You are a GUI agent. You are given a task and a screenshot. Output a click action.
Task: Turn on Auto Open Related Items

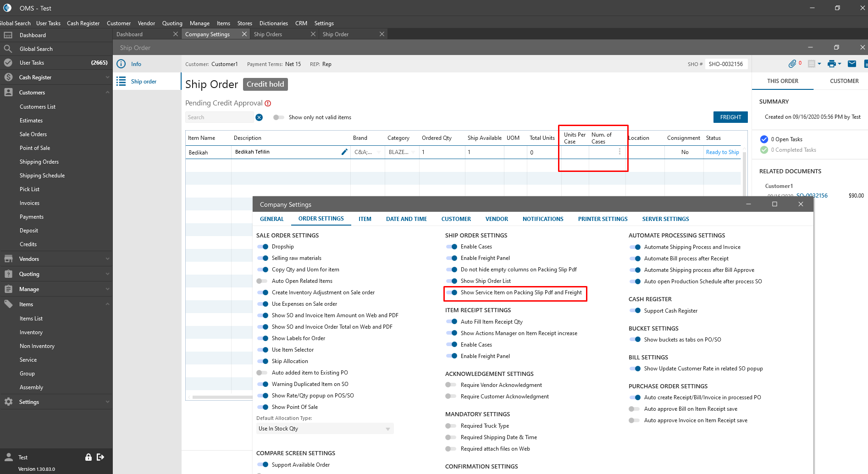(262, 281)
